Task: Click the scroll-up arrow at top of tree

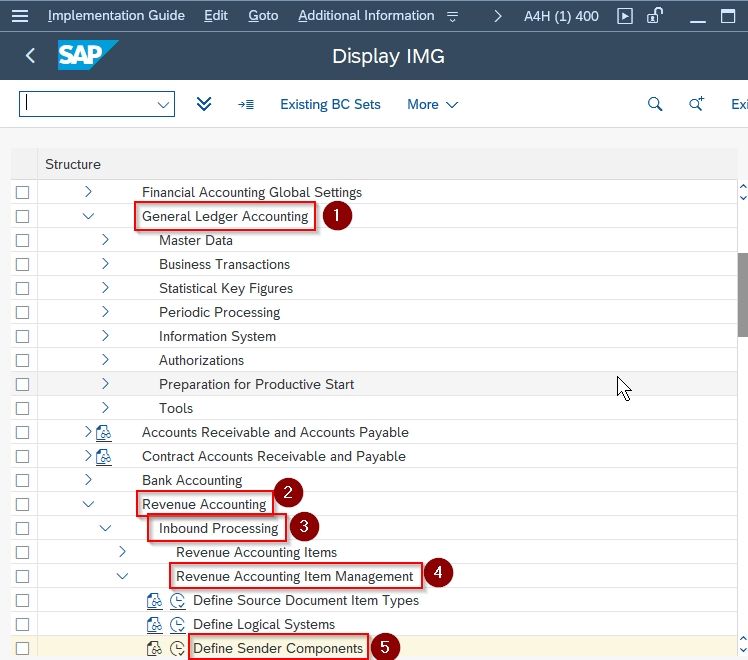Action: pos(743,186)
